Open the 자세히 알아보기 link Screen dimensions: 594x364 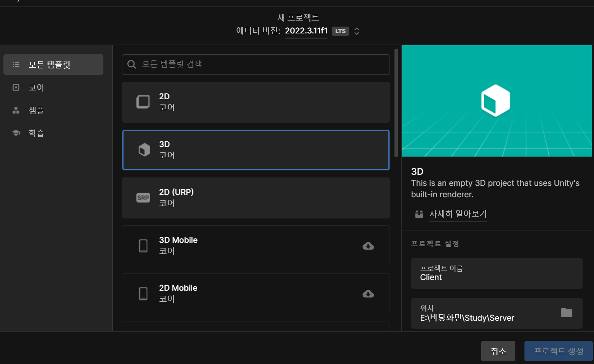pyautogui.click(x=458, y=214)
